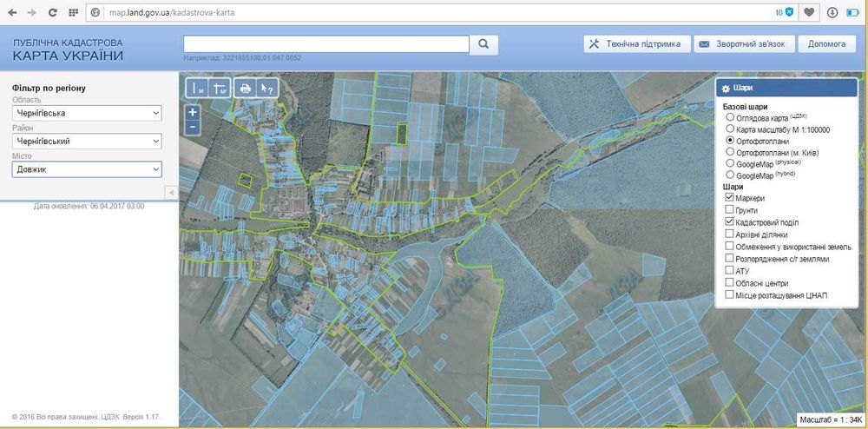Uncheck the Маркери layer checkbox
This screenshot has height=429, width=868.
[x=729, y=198]
